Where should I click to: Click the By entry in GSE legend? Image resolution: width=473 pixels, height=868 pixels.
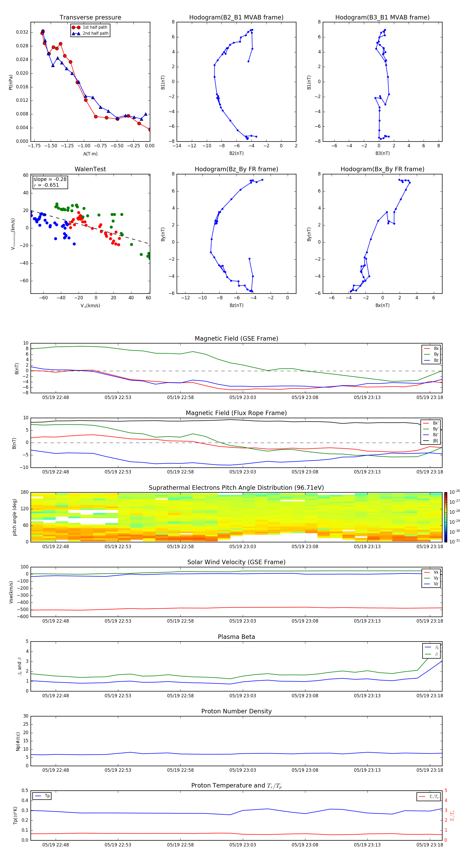pos(431,355)
